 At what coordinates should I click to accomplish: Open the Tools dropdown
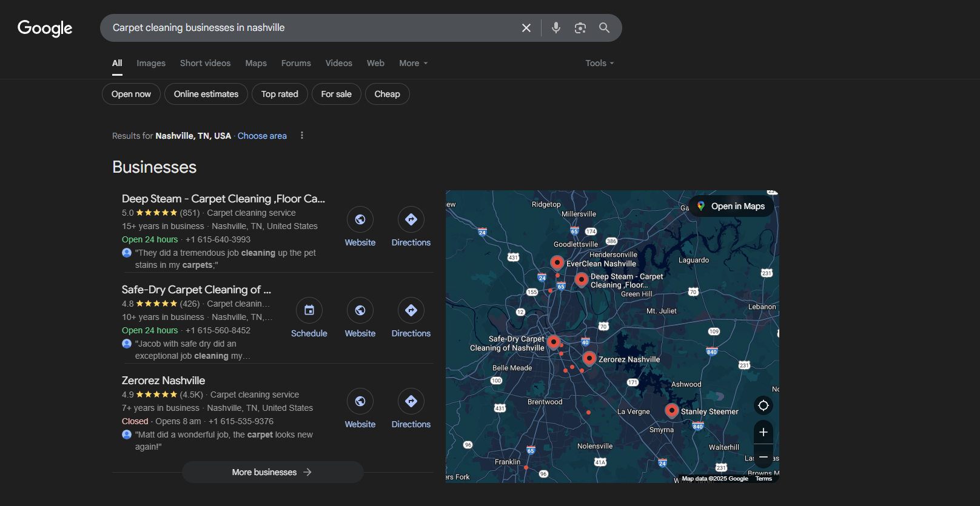(599, 63)
